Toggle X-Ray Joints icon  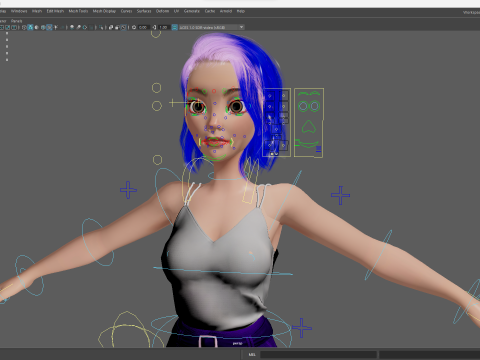pyautogui.click(x=123, y=27)
